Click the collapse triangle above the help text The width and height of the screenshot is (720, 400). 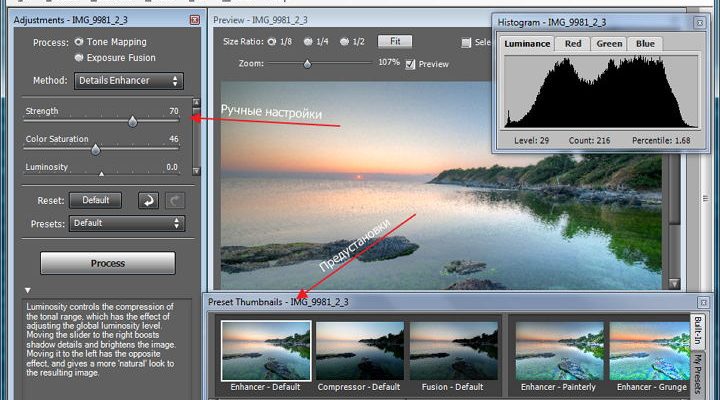(x=29, y=290)
